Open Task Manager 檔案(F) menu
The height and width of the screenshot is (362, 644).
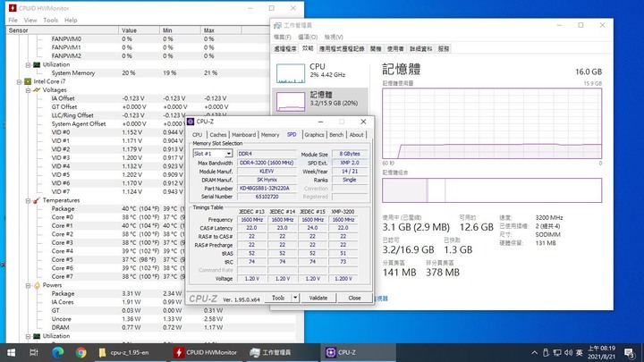[x=282, y=37]
